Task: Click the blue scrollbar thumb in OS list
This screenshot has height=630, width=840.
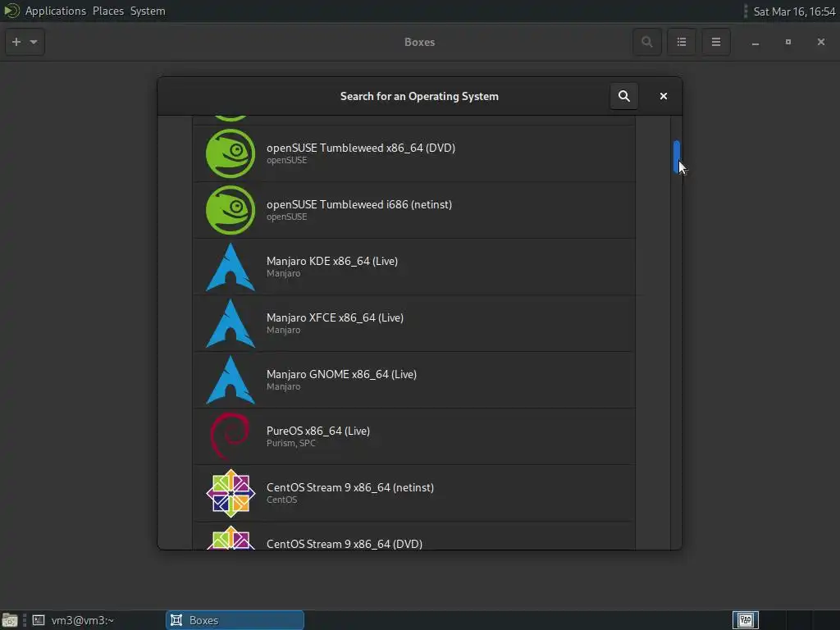Action: (677, 157)
